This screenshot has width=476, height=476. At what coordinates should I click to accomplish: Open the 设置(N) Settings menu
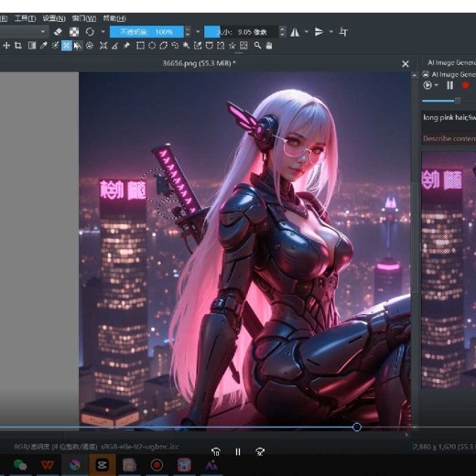tap(54, 18)
